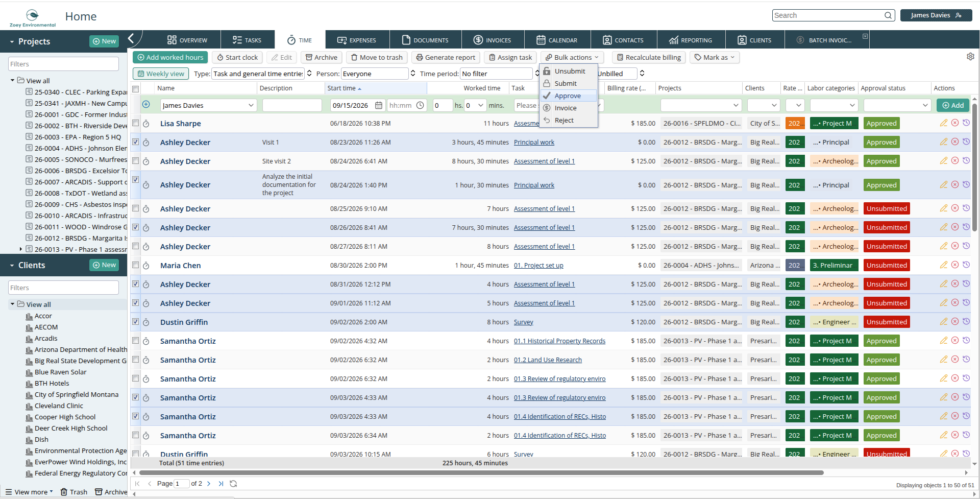Screen dimensions: 980x499
Task: Check the Maria Chen row checkbox
Action: coord(136,265)
